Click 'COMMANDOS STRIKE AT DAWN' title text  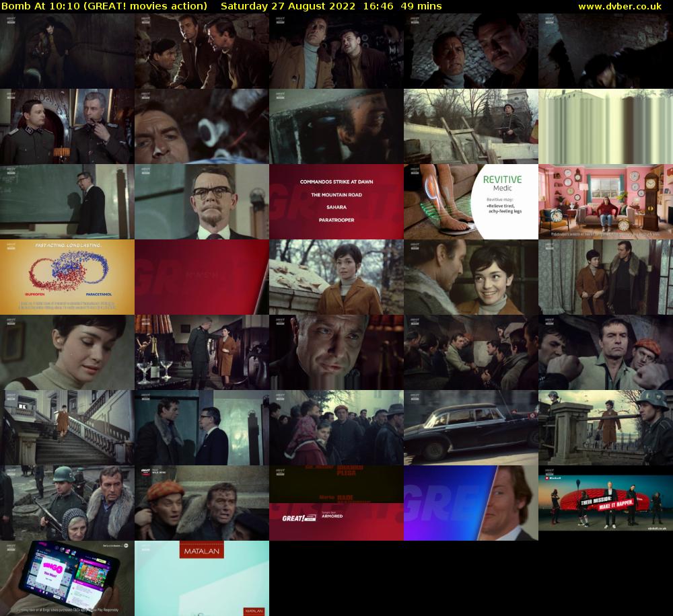[x=336, y=182]
